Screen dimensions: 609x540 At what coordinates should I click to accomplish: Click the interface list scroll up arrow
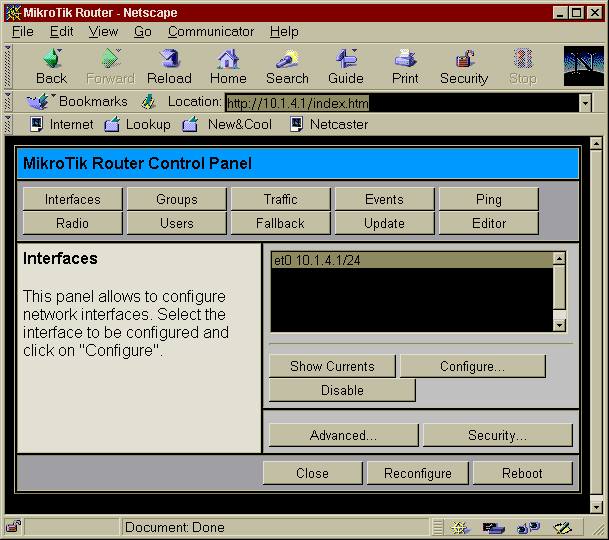tap(559, 258)
